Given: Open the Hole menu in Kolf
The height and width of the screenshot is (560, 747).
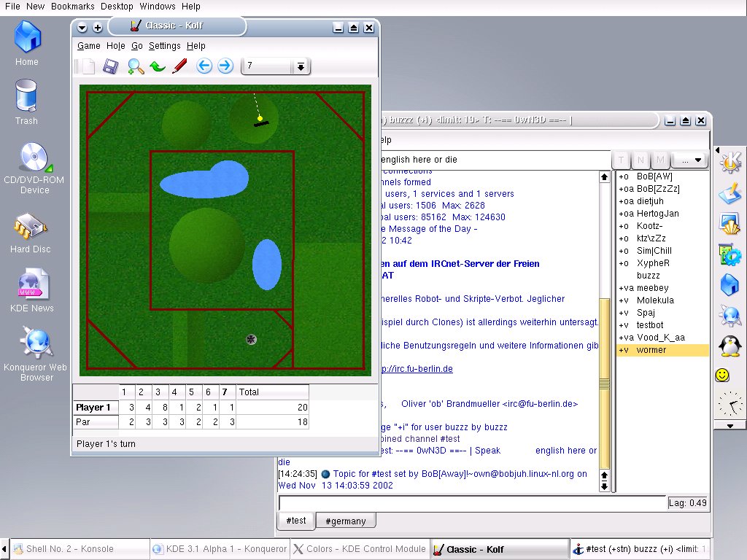Looking at the screenshot, I should pos(116,46).
